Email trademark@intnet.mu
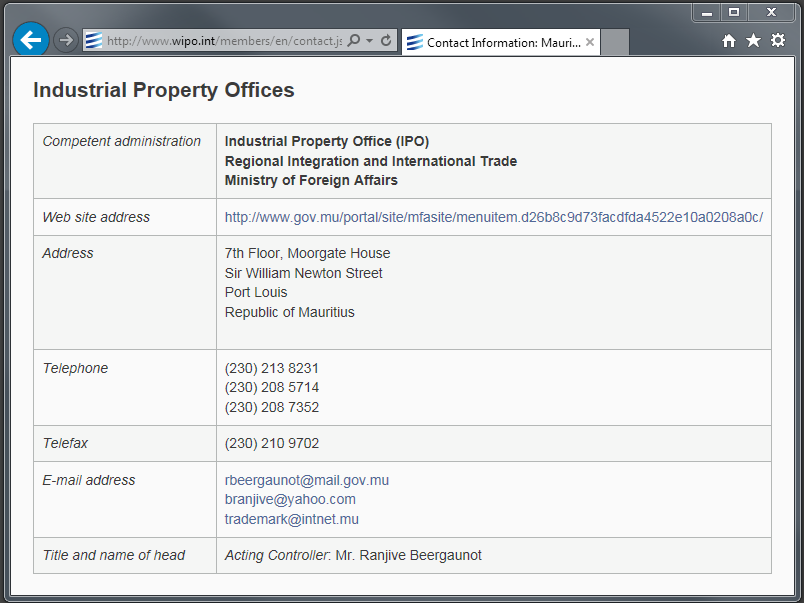 point(292,519)
